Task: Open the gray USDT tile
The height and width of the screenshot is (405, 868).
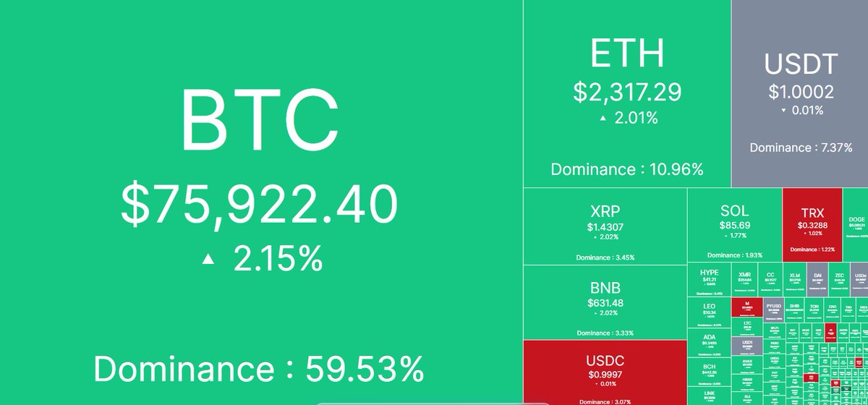Action: (x=799, y=94)
